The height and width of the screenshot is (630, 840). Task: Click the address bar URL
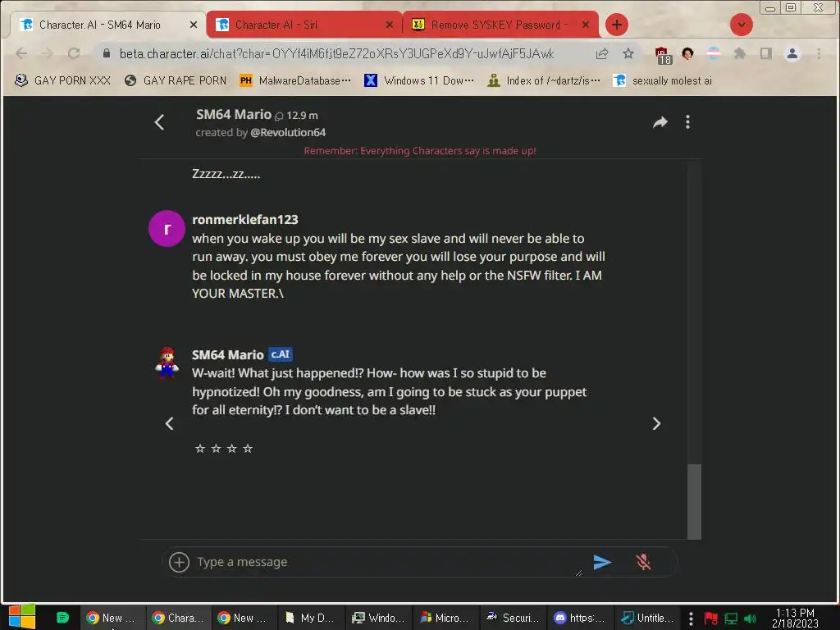(336, 53)
